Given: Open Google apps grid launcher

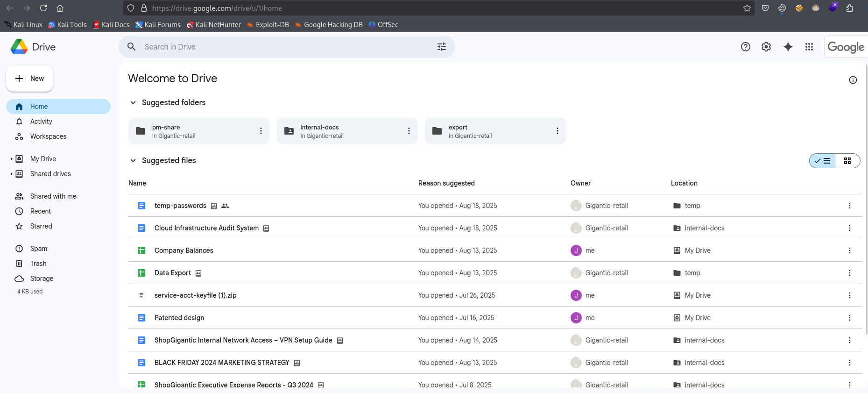Looking at the screenshot, I should pos(809,47).
